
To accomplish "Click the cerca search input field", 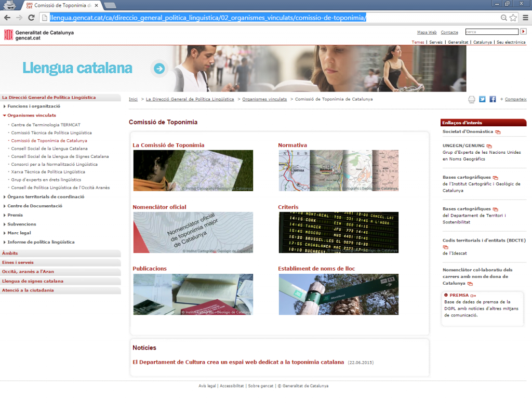I will [491, 32].
